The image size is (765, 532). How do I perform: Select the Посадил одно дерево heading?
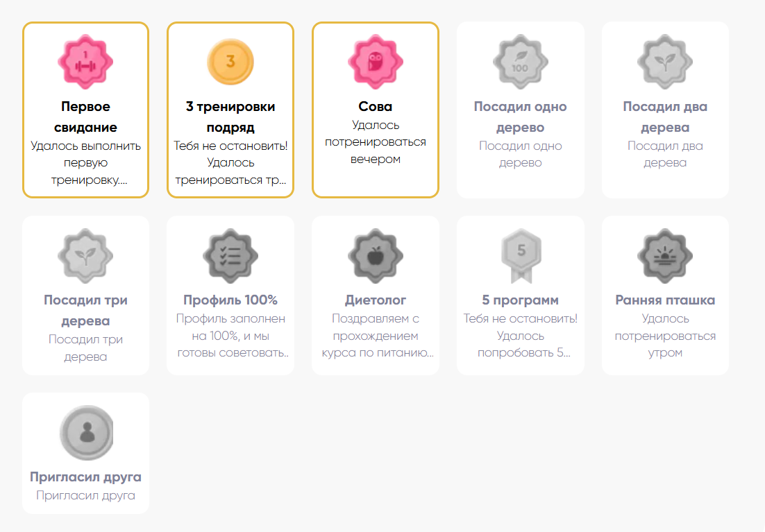coord(520,117)
